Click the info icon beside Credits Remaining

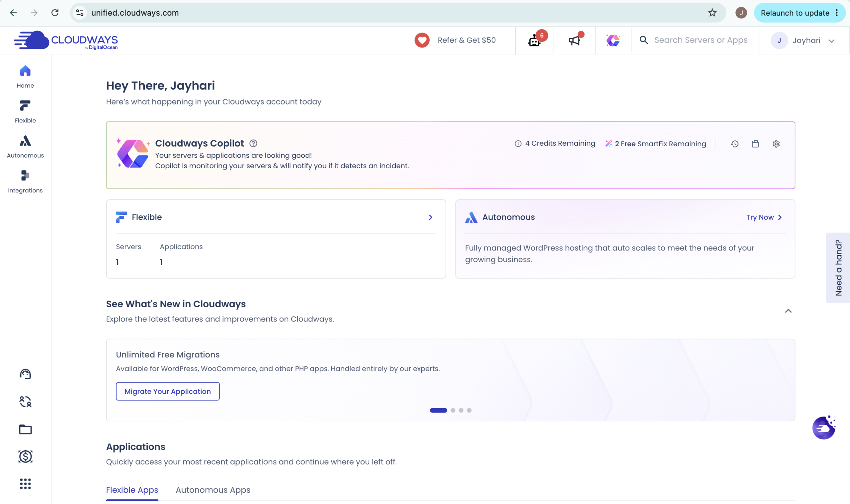pos(518,144)
